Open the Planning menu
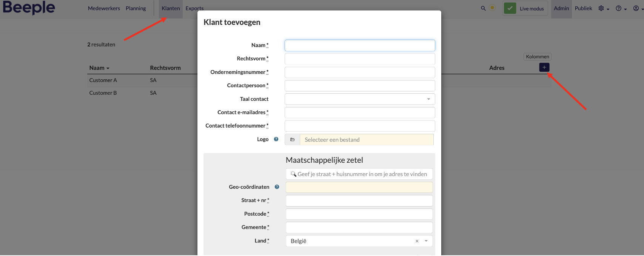The width and height of the screenshot is (644, 256). [136, 8]
